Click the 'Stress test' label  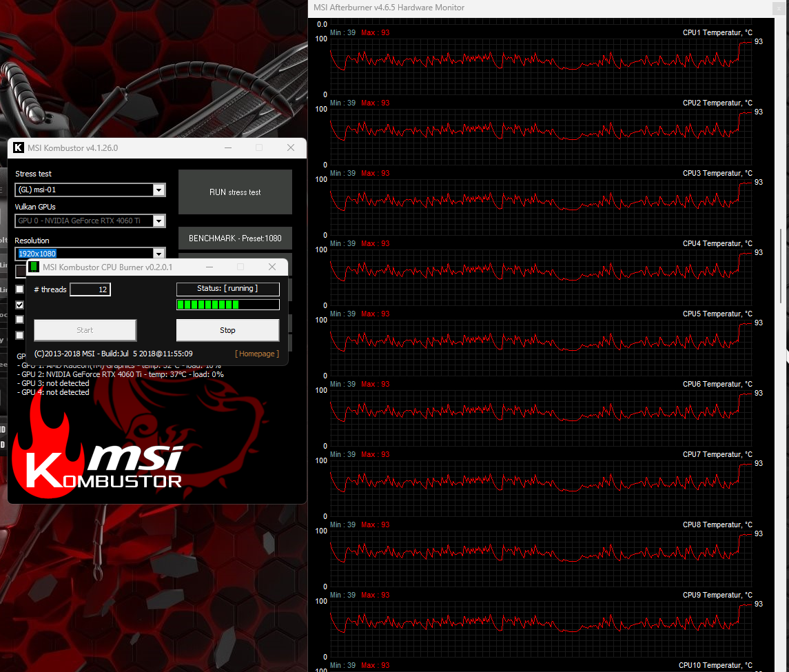[33, 174]
